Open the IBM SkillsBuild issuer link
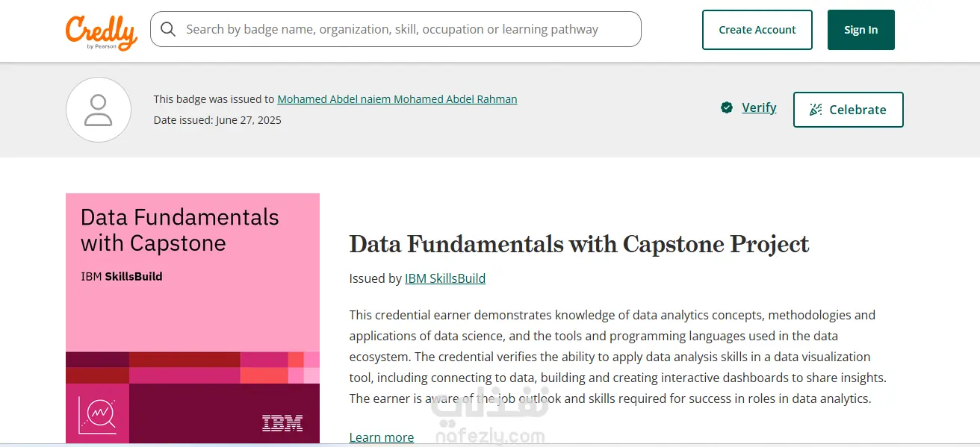The image size is (980, 447). tap(445, 278)
